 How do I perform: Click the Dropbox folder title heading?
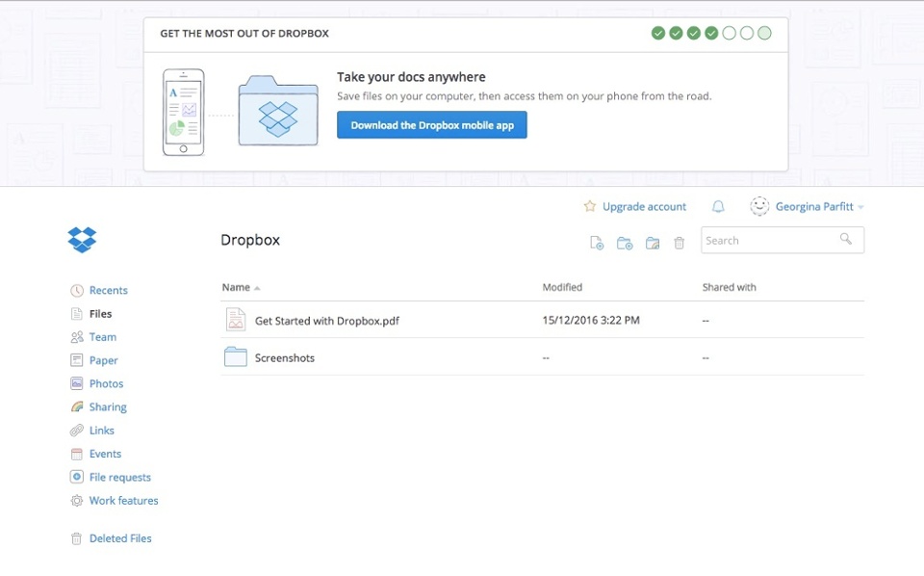coord(250,240)
